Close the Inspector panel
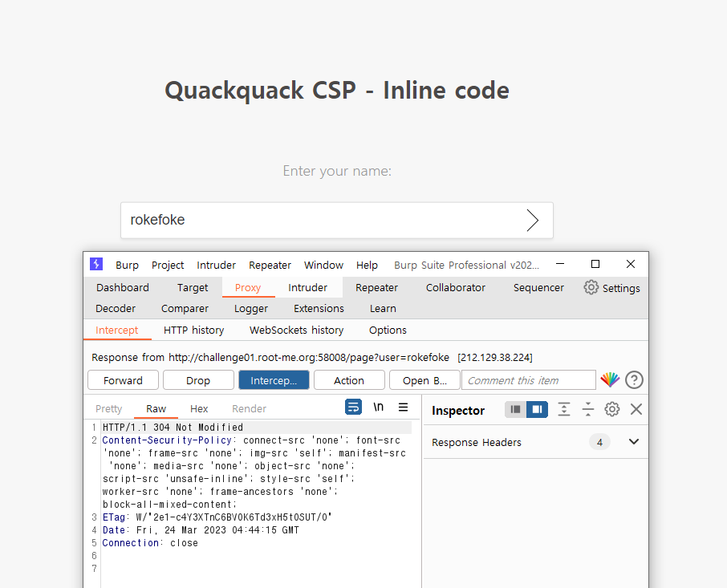 tap(636, 409)
